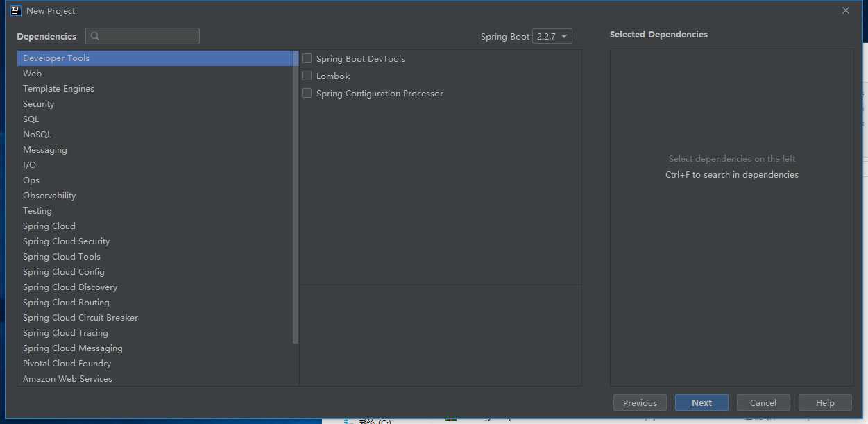Select the Spring Cloud Messaging category
The height and width of the screenshot is (424, 868).
(x=155, y=348)
